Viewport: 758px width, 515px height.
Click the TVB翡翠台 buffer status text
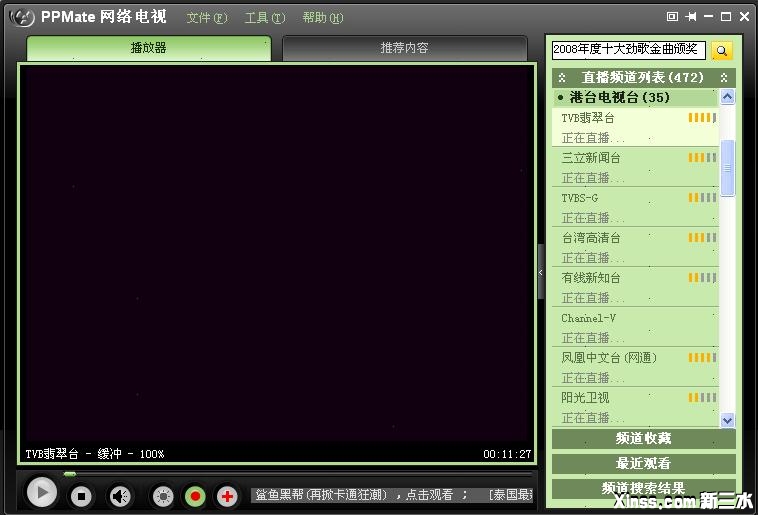(x=95, y=454)
